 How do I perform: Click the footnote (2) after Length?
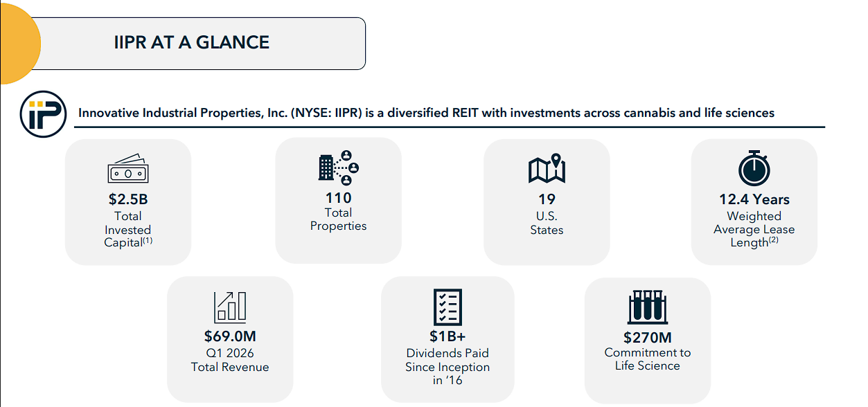[774, 240]
